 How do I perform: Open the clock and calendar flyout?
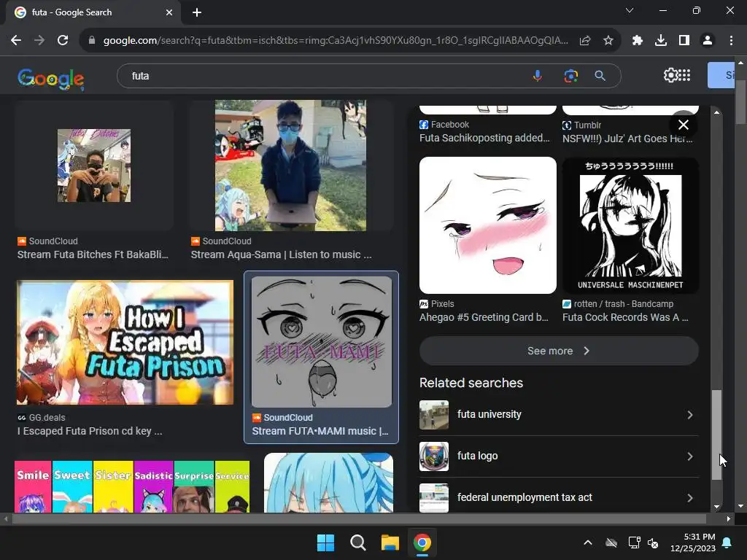pyautogui.click(x=693, y=542)
